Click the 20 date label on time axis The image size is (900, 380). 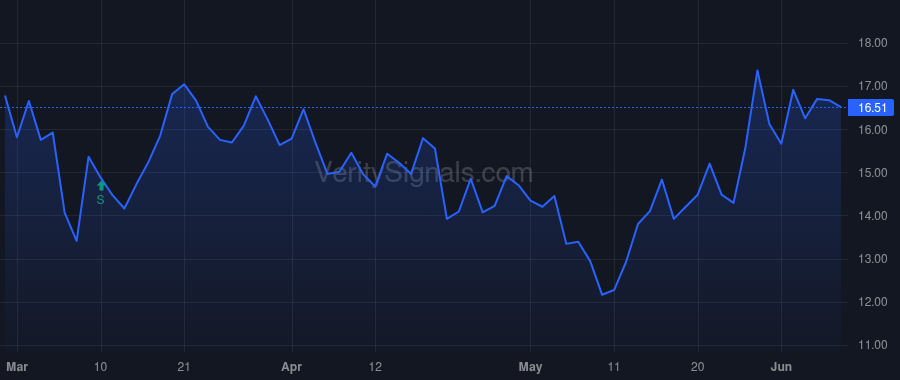point(698,366)
